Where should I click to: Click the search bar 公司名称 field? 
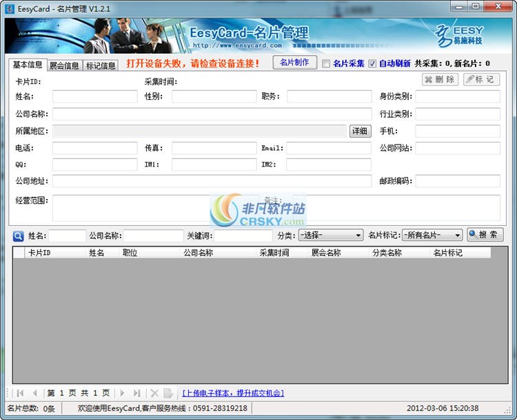point(153,236)
